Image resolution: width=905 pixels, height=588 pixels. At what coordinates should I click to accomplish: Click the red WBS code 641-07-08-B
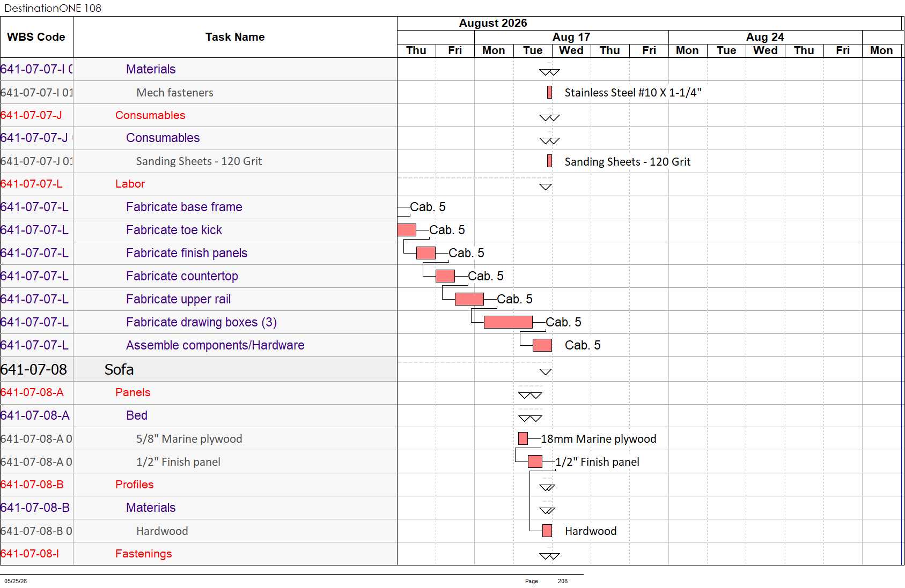click(x=32, y=485)
